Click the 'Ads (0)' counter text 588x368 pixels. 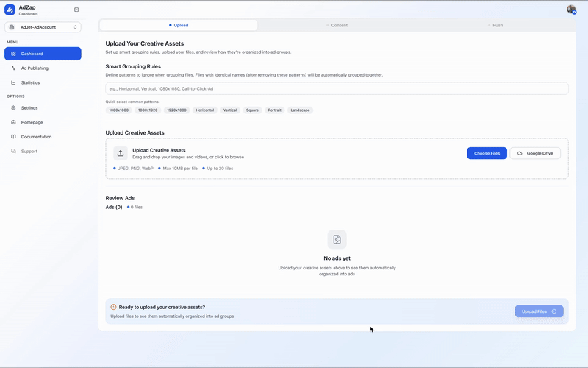[x=114, y=208]
